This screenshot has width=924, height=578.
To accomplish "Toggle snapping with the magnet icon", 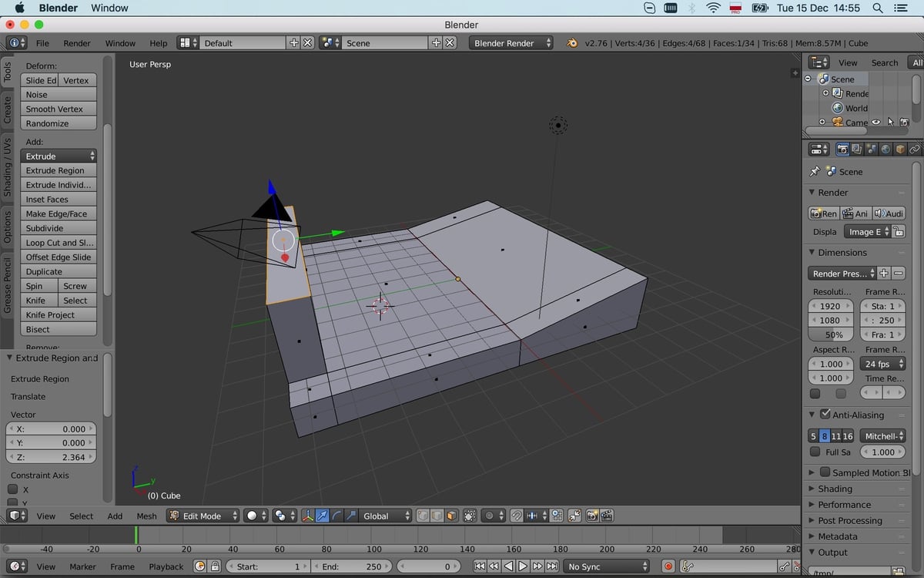I will click(517, 516).
